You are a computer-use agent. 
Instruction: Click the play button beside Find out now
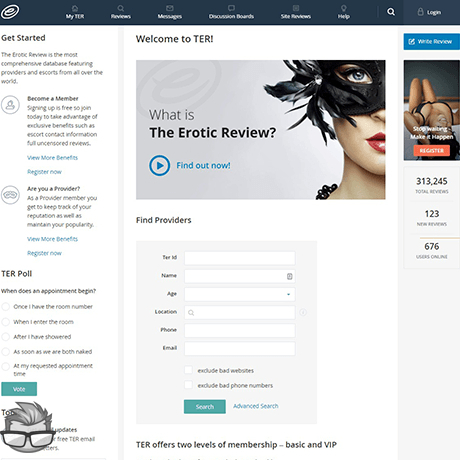(x=159, y=165)
